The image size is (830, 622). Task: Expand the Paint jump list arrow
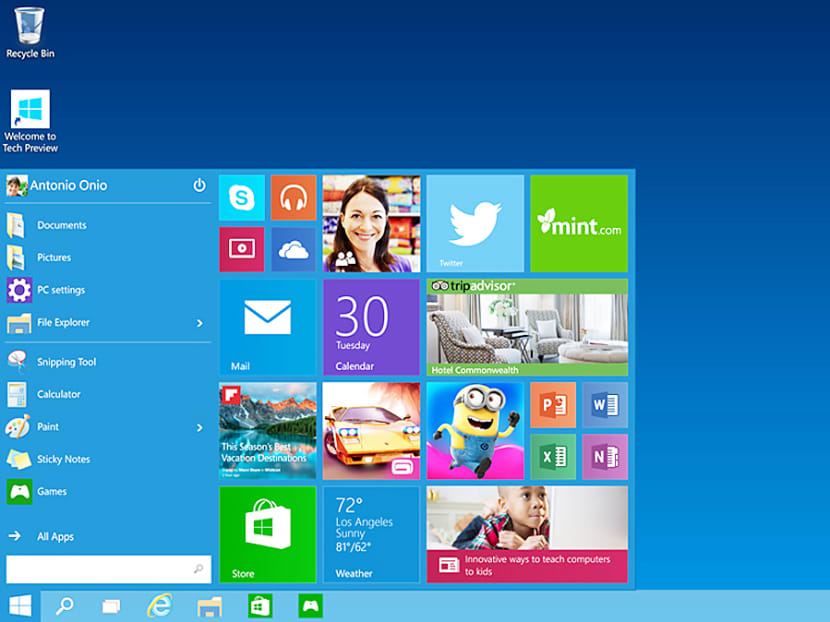point(200,427)
